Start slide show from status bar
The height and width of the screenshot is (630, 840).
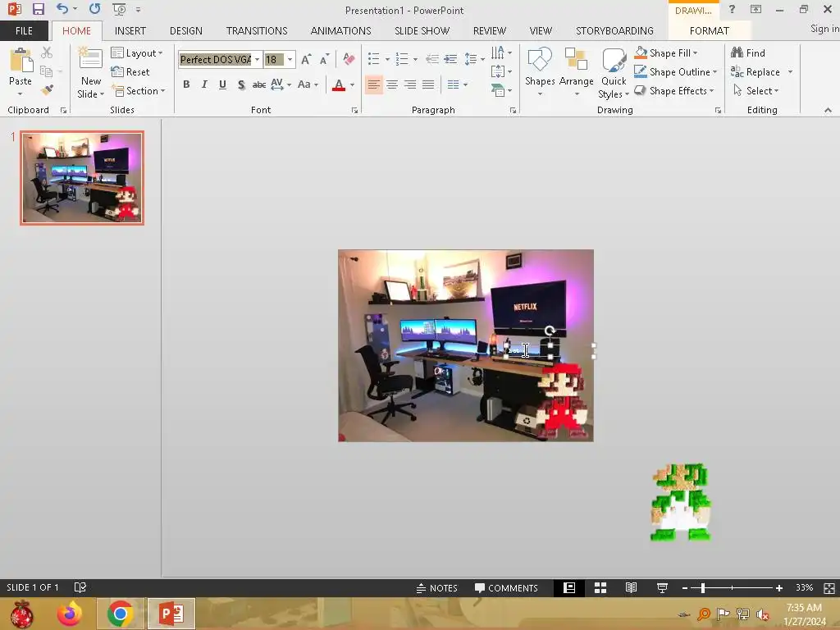coord(662,587)
